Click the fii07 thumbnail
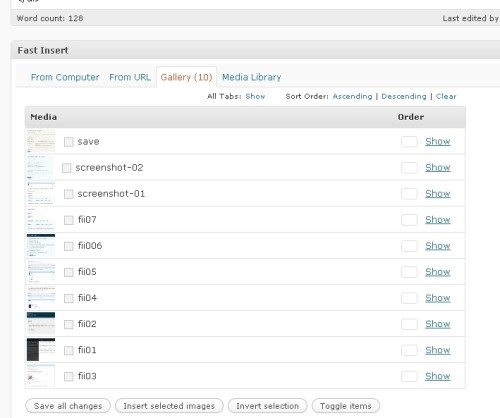 41,219
